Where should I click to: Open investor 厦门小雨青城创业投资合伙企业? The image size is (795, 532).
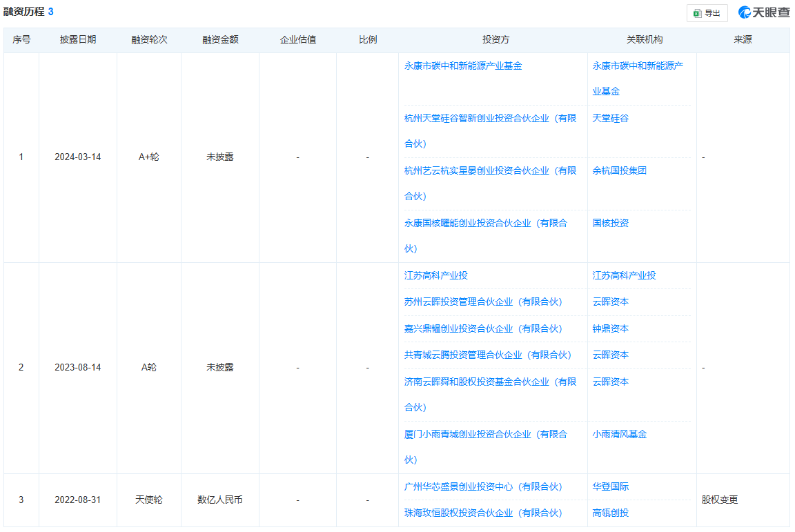(x=487, y=447)
